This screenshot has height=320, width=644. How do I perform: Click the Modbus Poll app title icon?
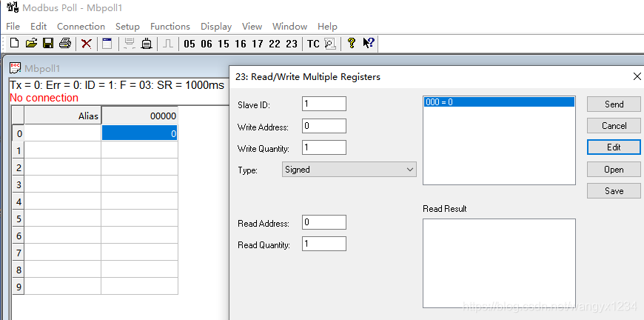pyautogui.click(x=13, y=7)
